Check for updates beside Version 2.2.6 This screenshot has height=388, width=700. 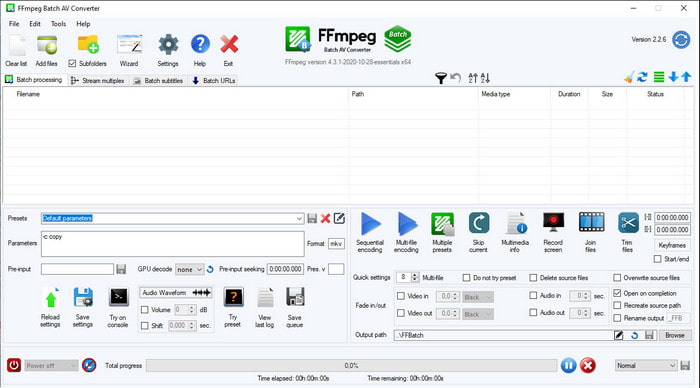[681, 40]
